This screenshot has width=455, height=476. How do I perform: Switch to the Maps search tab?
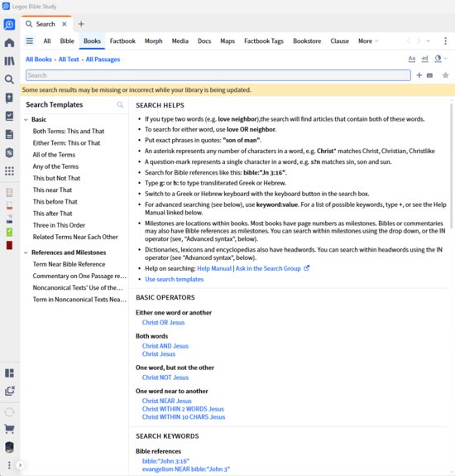pyautogui.click(x=227, y=41)
